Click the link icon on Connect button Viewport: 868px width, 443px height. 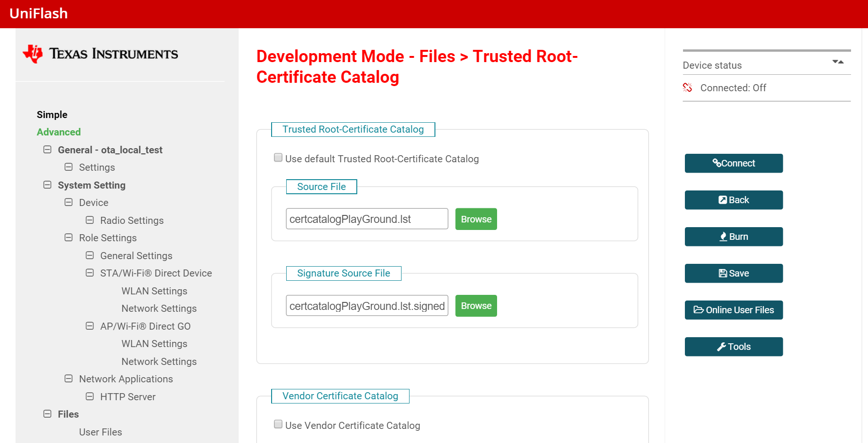[x=717, y=163]
